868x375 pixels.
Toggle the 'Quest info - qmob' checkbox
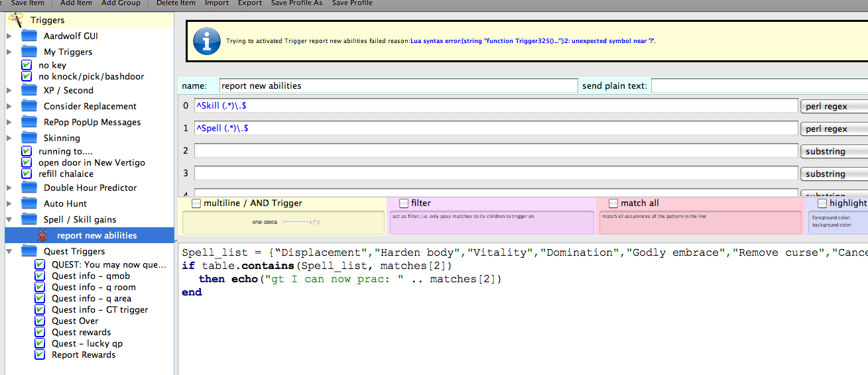coord(40,276)
